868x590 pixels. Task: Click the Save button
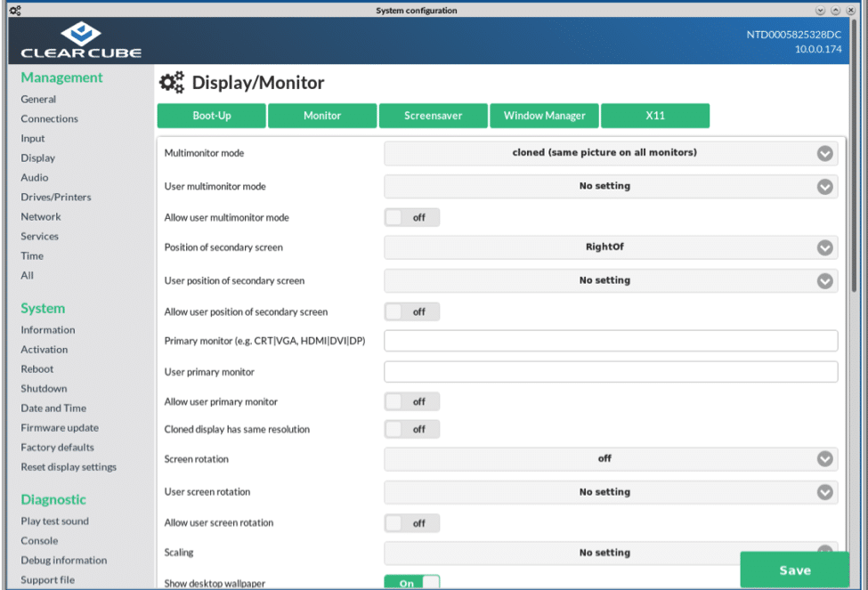(794, 570)
